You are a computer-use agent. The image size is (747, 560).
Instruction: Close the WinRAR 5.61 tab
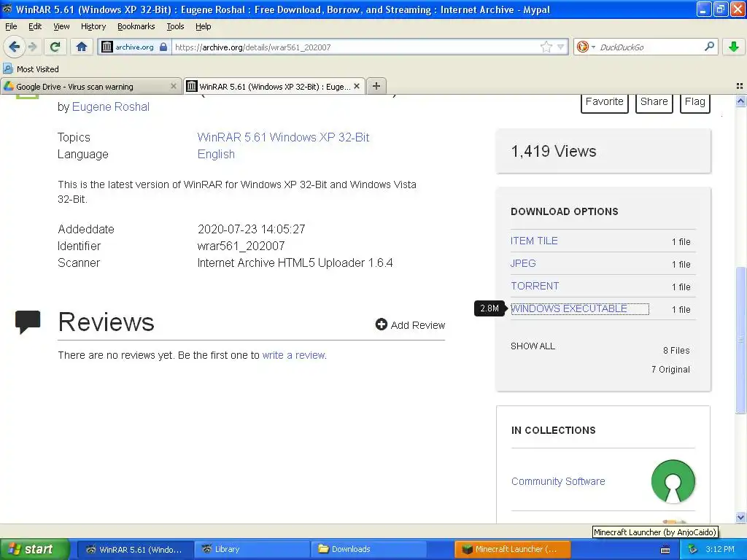(x=356, y=86)
